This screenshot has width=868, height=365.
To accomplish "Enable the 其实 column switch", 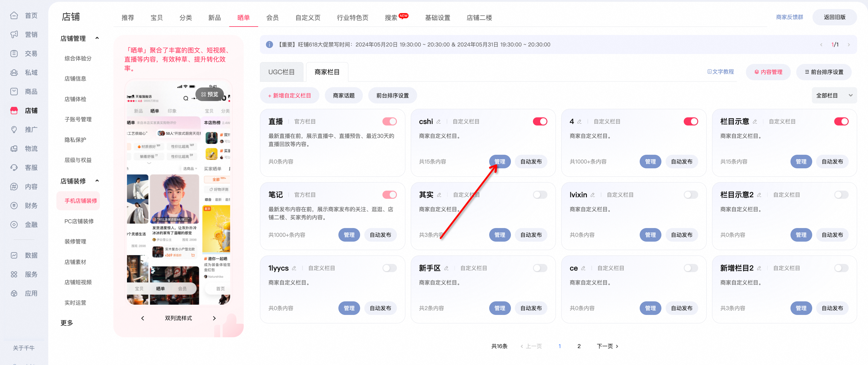I will pyautogui.click(x=540, y=195).
